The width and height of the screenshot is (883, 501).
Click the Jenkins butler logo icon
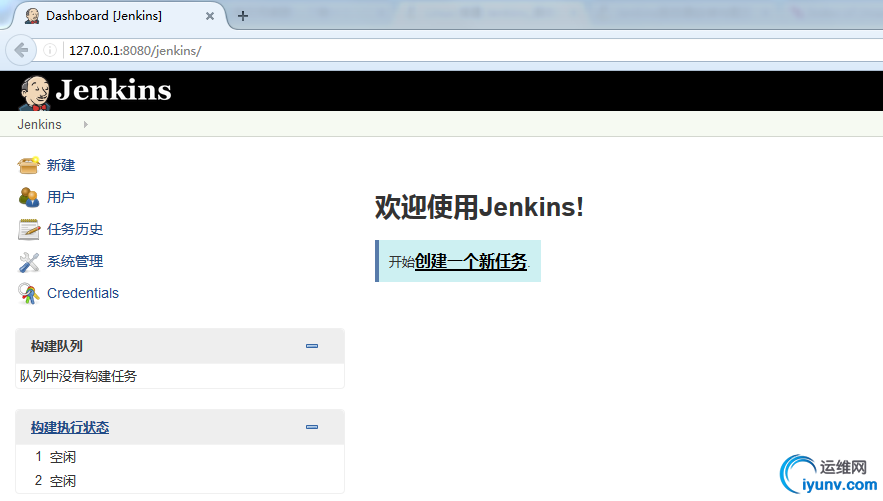(x=35, y=93)
